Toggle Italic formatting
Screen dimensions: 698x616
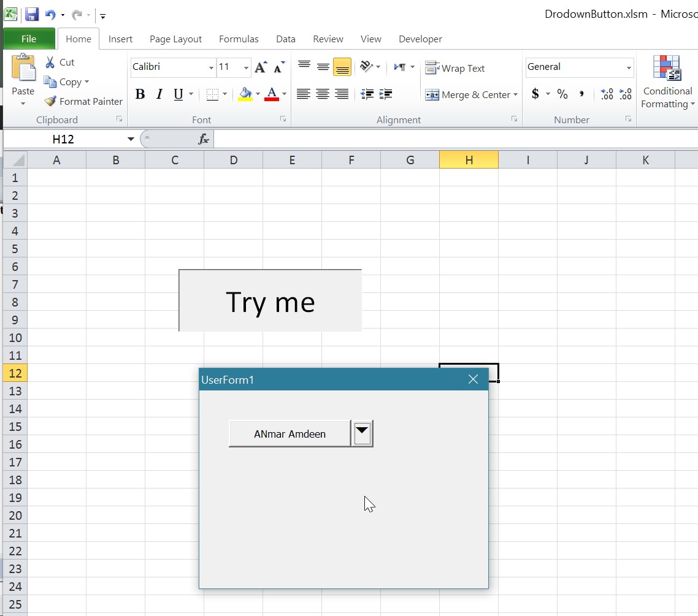[159, 94]
